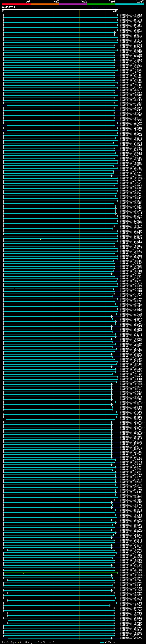Select hit label UniRef100_C5FP27
Image resolution: width=146 pixels, height=644 pixels.
coord(131,259)
